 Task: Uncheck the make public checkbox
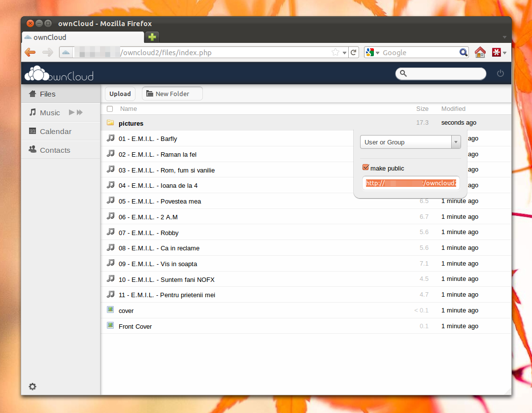(x=366, y=167)
